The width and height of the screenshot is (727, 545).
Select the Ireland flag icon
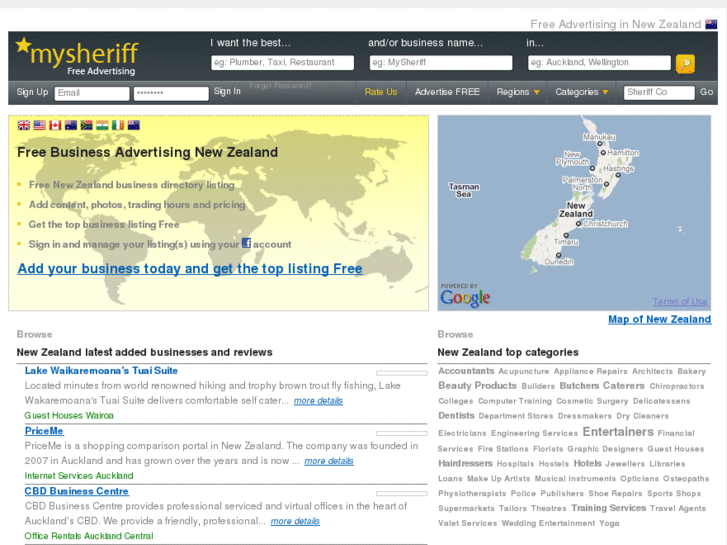(x=118, y=125)
